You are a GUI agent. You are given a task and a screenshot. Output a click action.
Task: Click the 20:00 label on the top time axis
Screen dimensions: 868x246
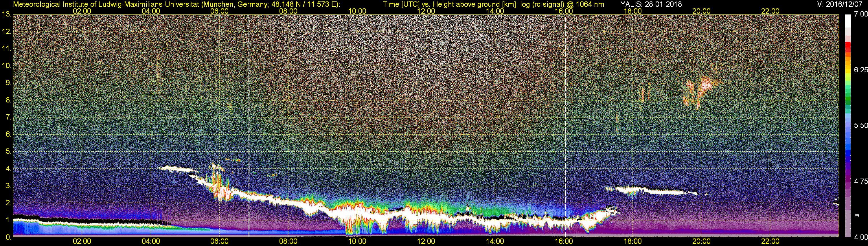click(702, 11)
